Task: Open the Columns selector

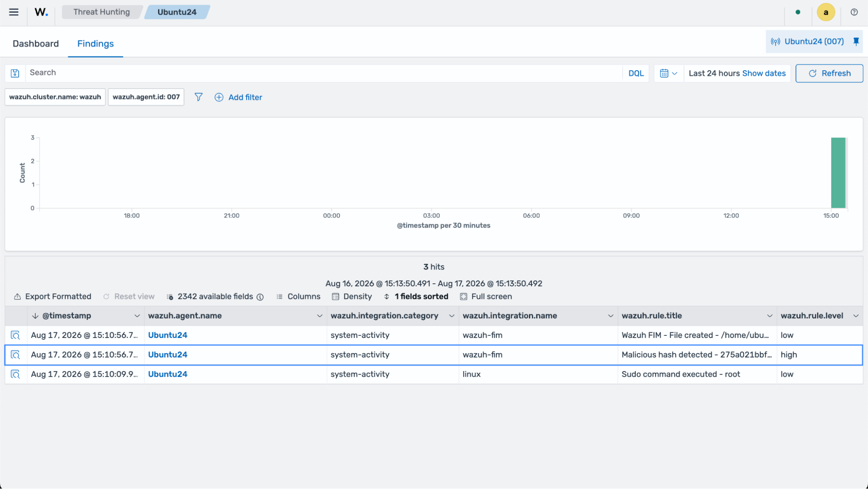Action: 298,297
